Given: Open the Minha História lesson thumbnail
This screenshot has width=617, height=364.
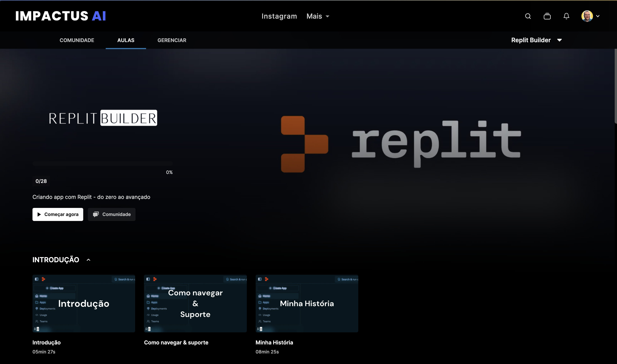Looking at the screenshot, I should tap(307, 303).
